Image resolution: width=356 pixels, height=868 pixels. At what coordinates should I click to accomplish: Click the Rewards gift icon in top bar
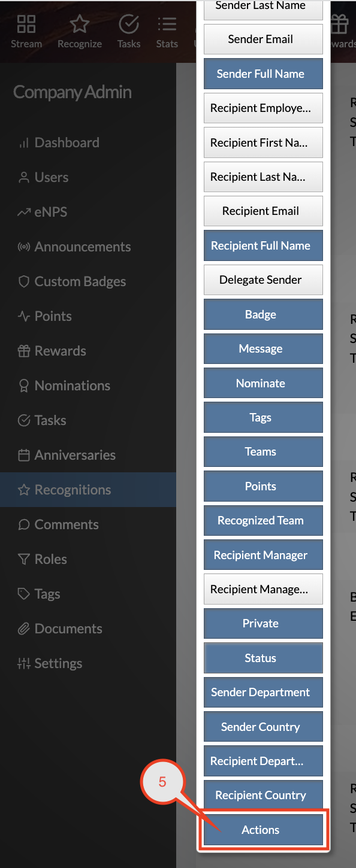339,24
